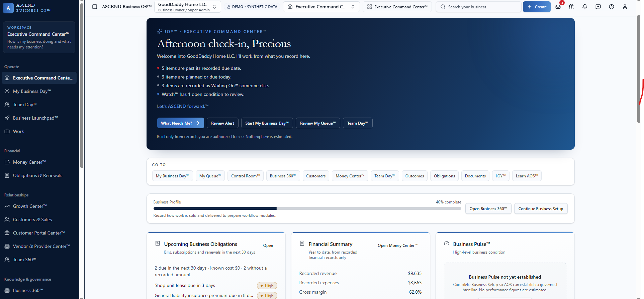Open Customers & Sales icon in sidebar
Image resolution: width=644 pixels, height=299 pixels.
(7, 219)
